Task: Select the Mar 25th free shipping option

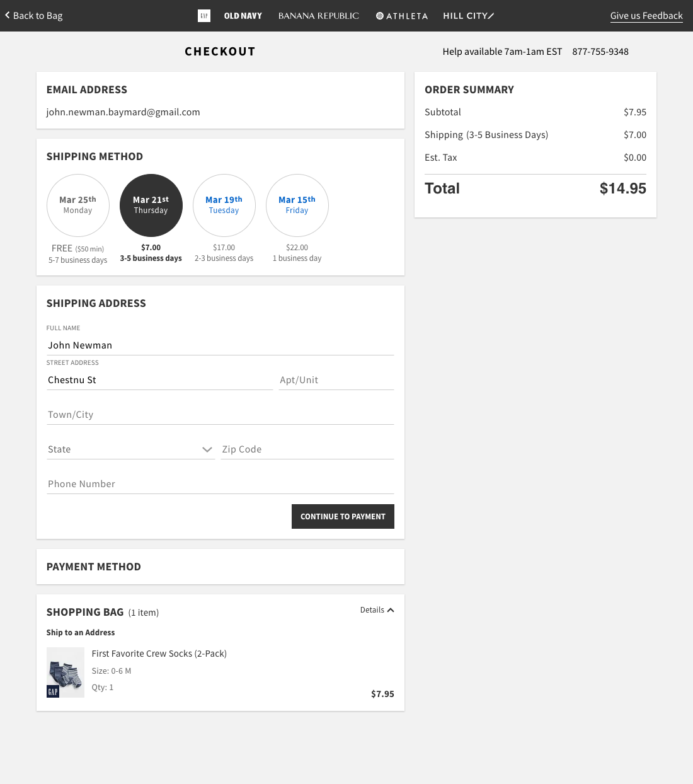Action: [x=78, y=205]
